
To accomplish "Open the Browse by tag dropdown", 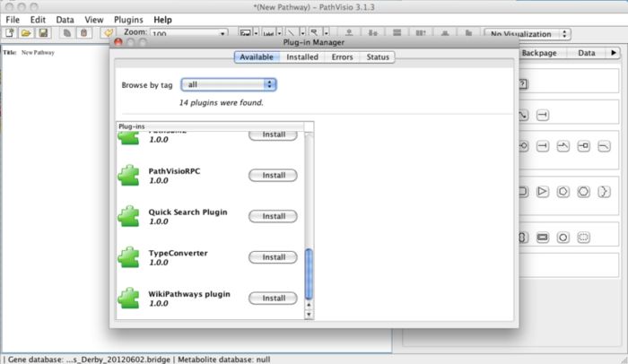I will [228, 84].
